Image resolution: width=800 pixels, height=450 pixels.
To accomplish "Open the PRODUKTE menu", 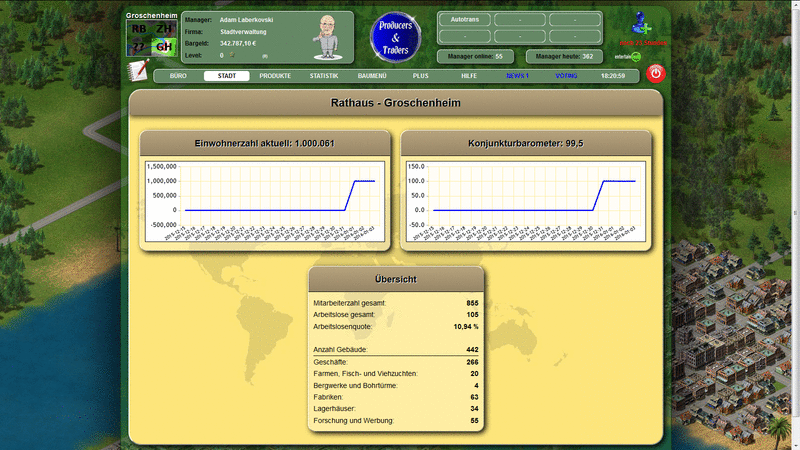I will pos(275,76).
